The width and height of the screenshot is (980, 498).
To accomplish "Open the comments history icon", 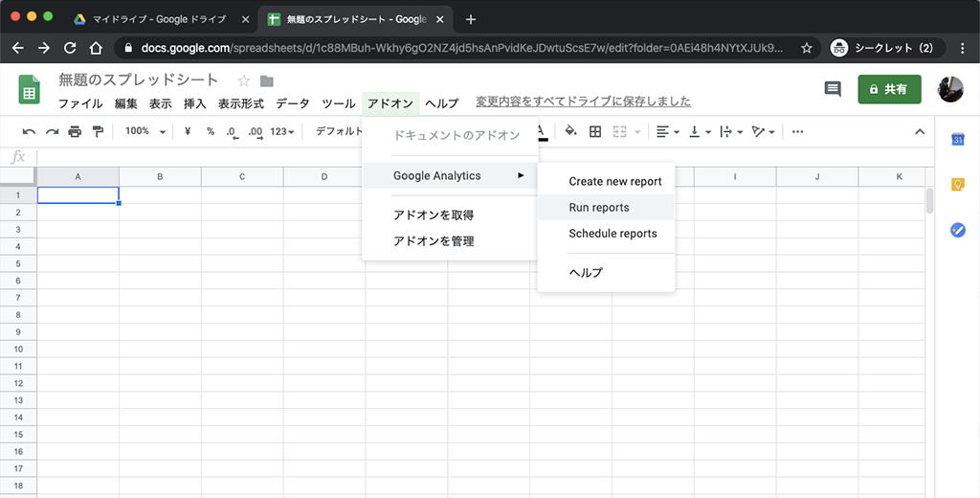I will (x=833, y=89).
